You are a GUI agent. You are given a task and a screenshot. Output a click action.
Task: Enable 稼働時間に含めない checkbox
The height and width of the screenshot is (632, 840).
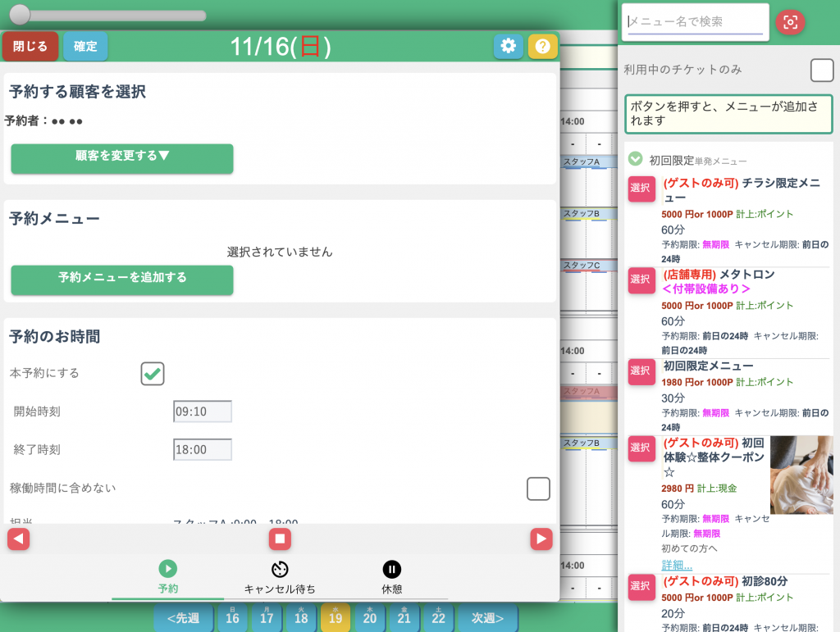[537, 489]
